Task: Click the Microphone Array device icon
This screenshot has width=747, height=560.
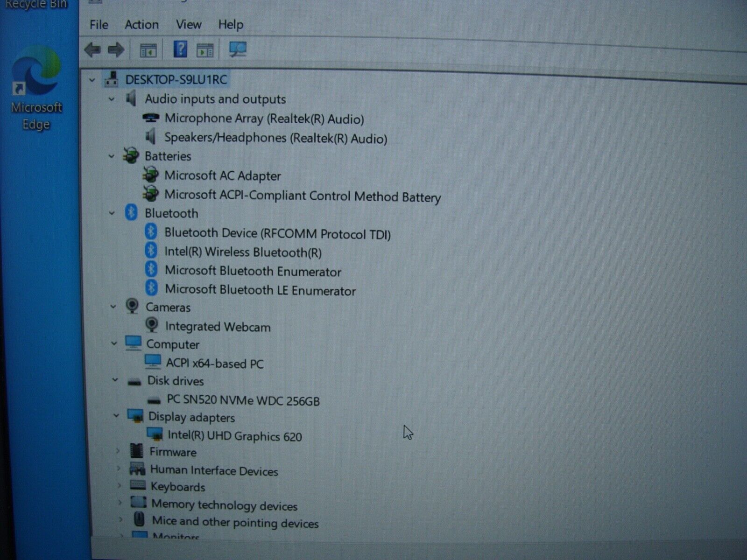Action: pos(150,118)
